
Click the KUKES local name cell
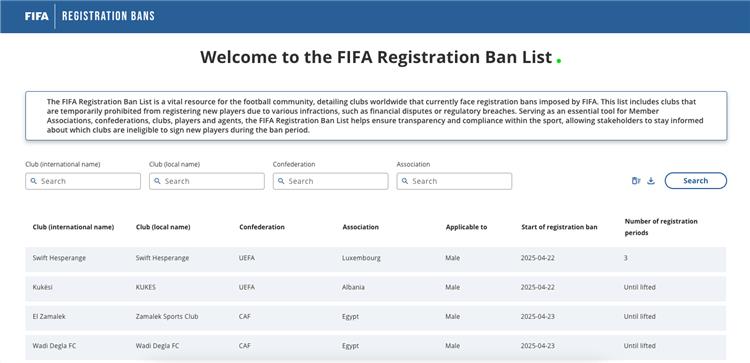pyautogui.click(x=146, y=287)
